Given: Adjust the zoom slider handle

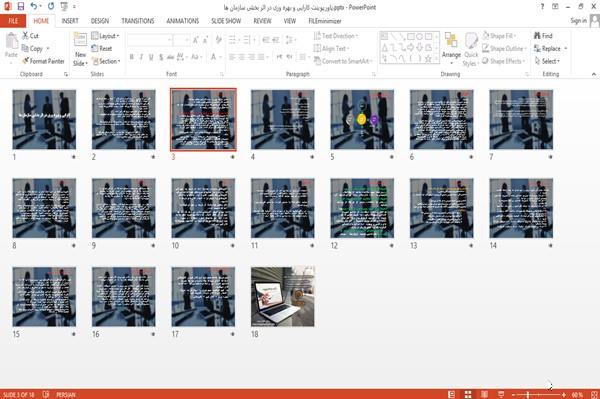Looking at the screenshot, I should click(528, 394).
